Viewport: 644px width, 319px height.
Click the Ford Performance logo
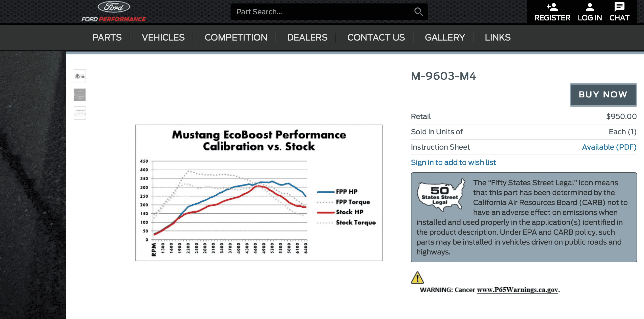pos(114,12)
